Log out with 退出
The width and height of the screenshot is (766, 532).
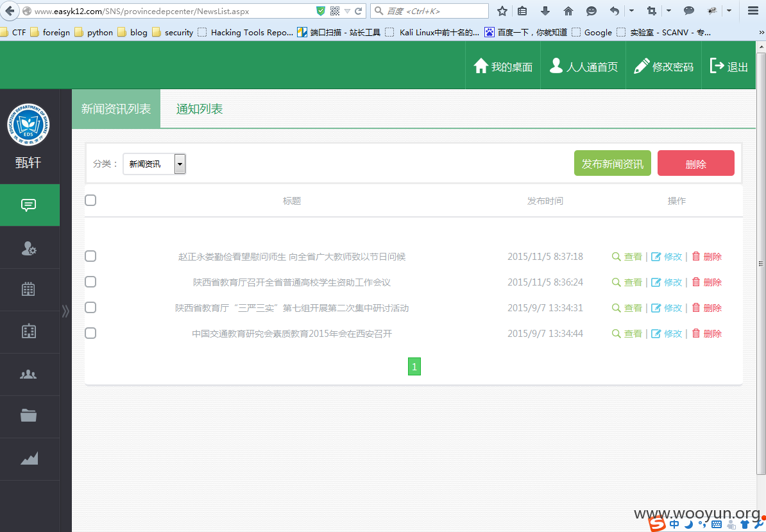728,67
